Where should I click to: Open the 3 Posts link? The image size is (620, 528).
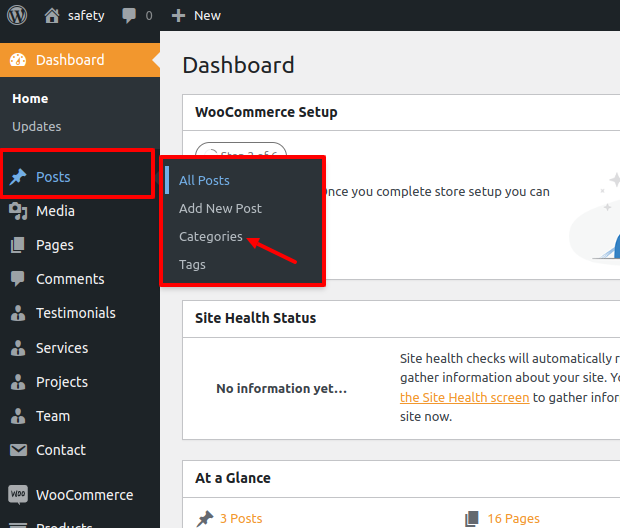coord(240,518)
